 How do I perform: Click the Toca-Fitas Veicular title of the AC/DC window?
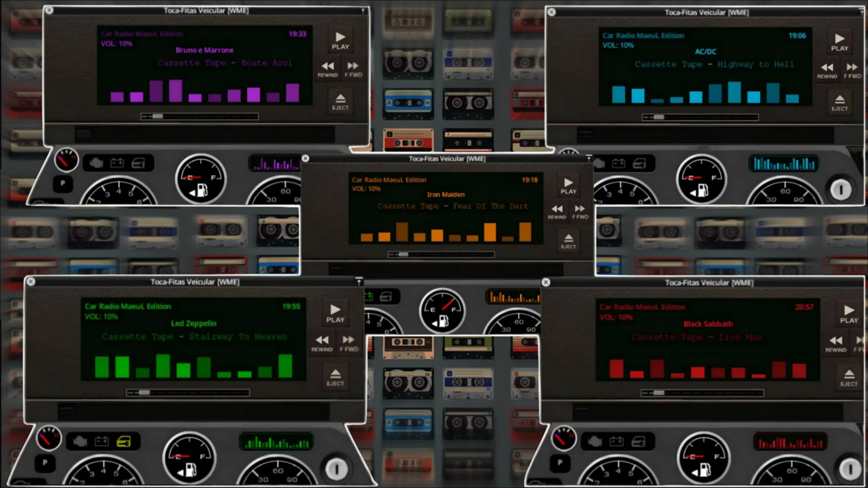[707, 13]
